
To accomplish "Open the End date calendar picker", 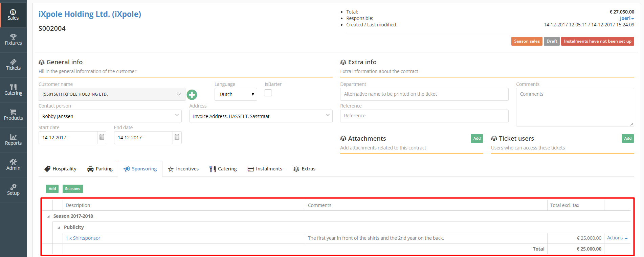I will [x=177, y=137].
